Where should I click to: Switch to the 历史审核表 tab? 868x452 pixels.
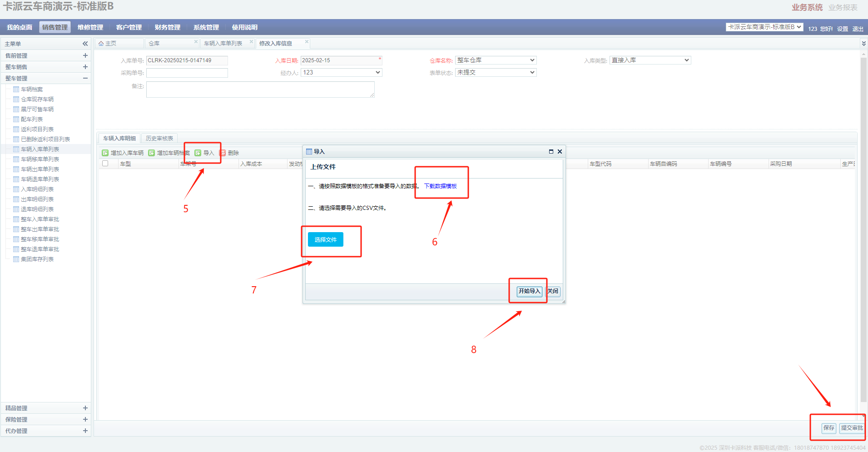(159, 139)
